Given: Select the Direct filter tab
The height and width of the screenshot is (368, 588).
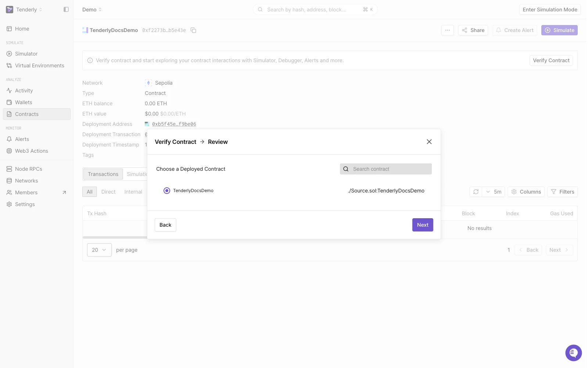Looking at the screenshot, I should 108,192.
